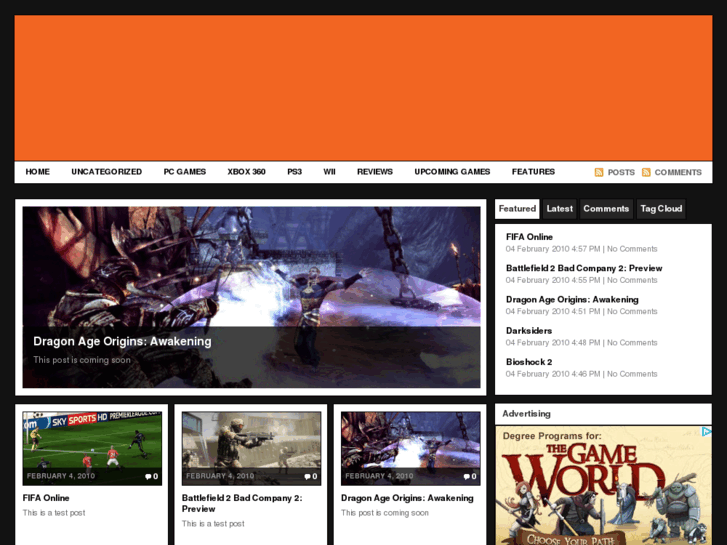Click 'This post is coming soon' slider caption
The width and height of the screenshot is (727, 545).
coord(82,360)
